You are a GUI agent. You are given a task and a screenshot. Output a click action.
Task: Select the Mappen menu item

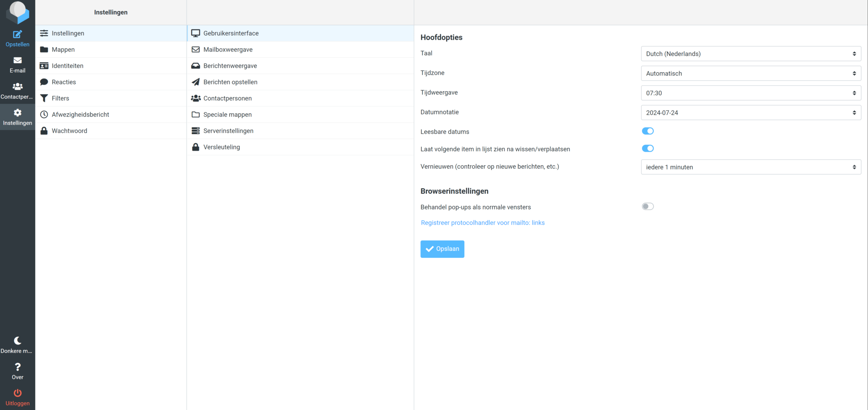click(x=111, y=49)
